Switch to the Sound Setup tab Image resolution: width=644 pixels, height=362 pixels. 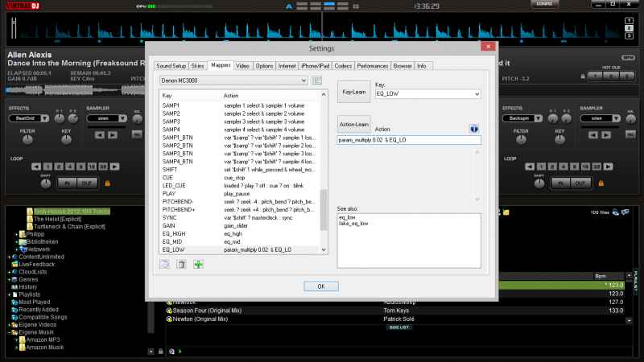(171, 65)
